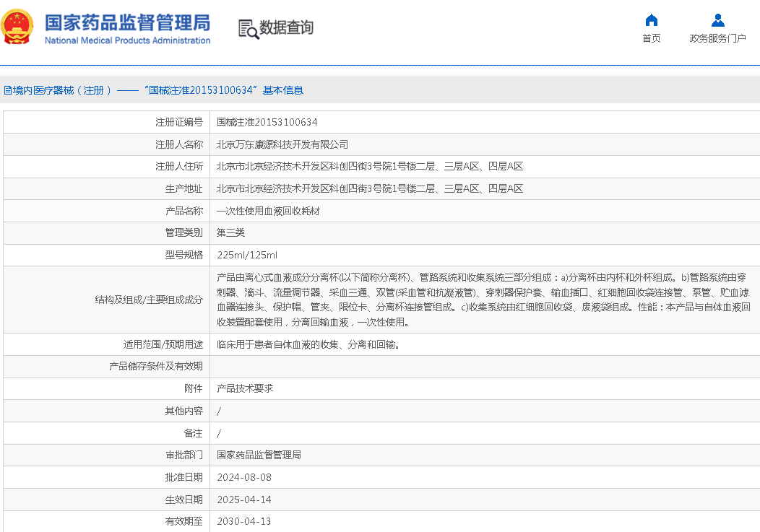Image resolution: width=760 pixels, height=532 pixels.
Task: Select specification value 225ml/125ml
Action: [247, 255]
